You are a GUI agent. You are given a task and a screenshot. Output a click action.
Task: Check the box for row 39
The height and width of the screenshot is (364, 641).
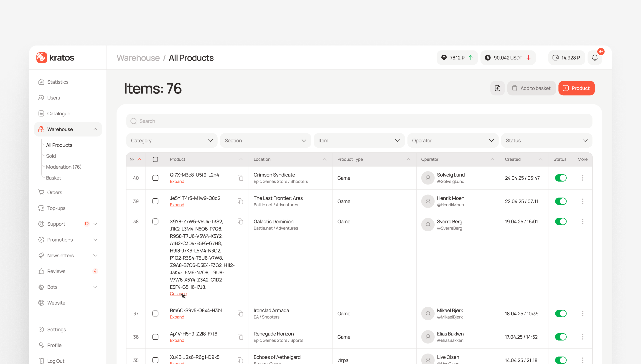(x=155, y=201)
